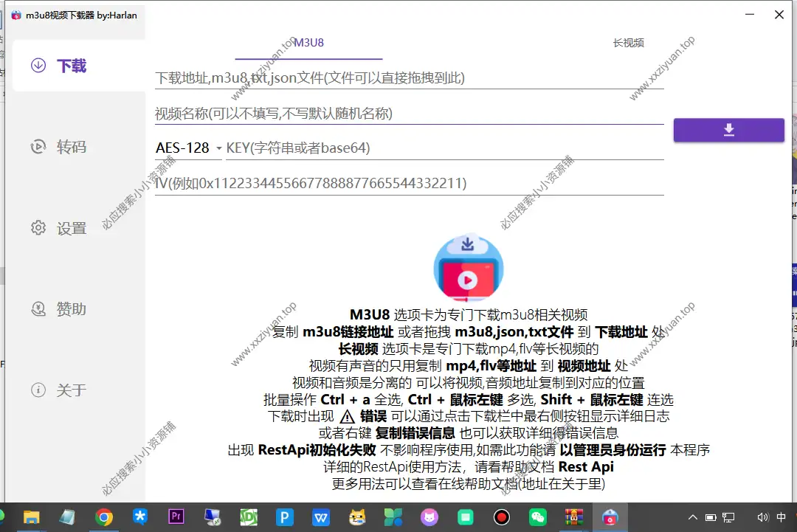The width and height of the screenshot is (797, 532).
Task: Click the purple download button
Action: coord(728,129)
